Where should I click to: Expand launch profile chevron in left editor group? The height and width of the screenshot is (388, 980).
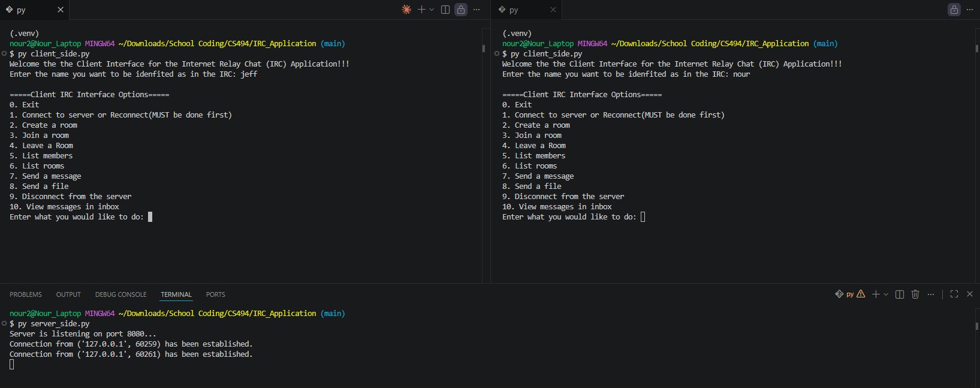[x=432, y=10]
